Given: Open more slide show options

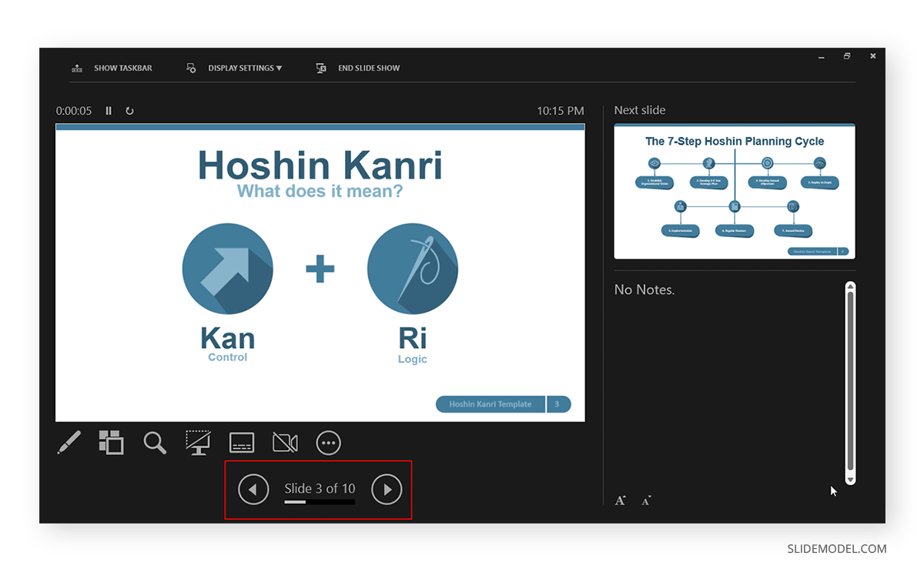Looking at the screenshot, I should pos(329,443).
